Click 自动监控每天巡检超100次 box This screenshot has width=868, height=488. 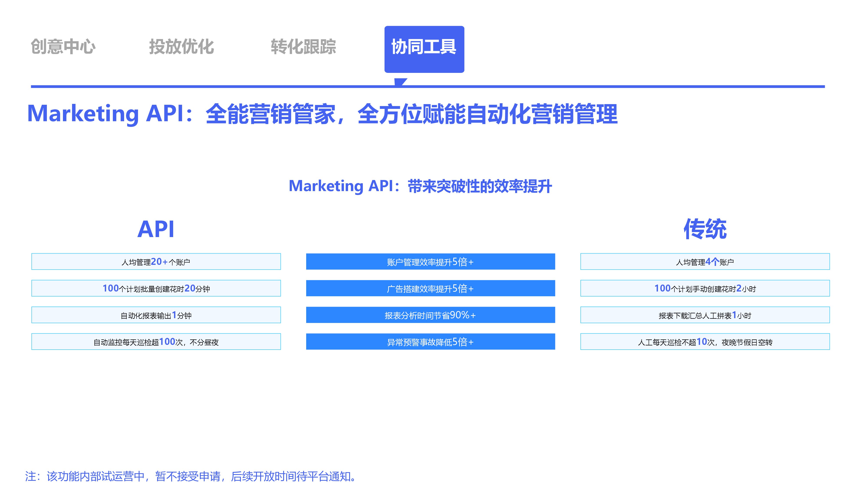point(156,342)
